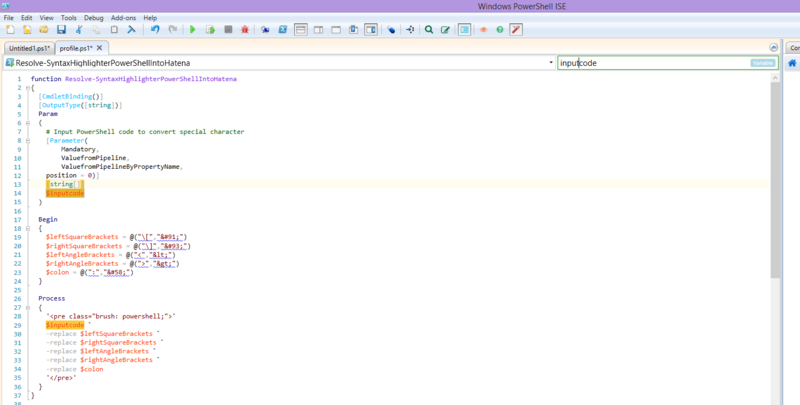Screen dimensions: 800x405
Task: Show the script pane on top
Action: tap(301, 30)
